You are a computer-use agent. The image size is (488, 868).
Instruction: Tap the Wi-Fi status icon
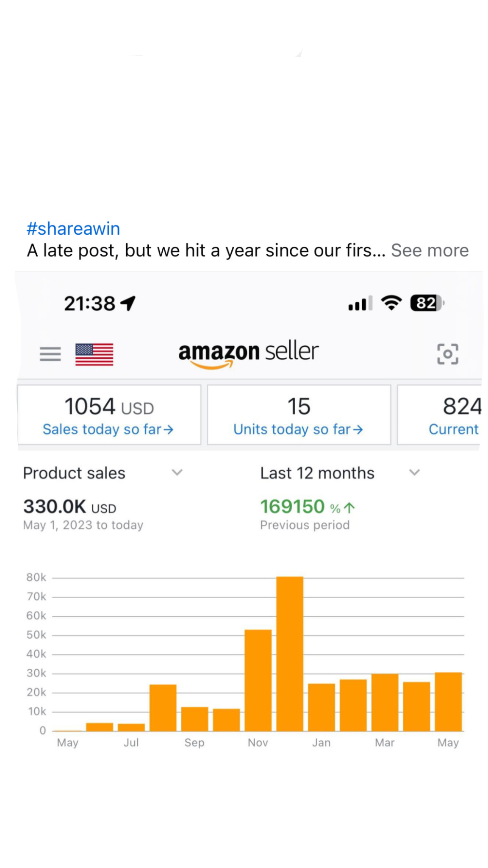391,303
